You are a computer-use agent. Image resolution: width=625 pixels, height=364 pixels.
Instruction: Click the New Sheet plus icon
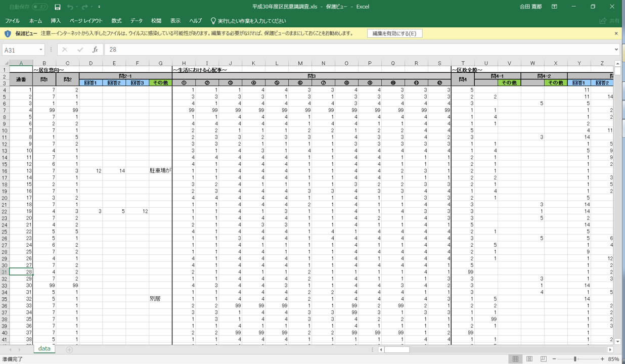pos(69,349)
